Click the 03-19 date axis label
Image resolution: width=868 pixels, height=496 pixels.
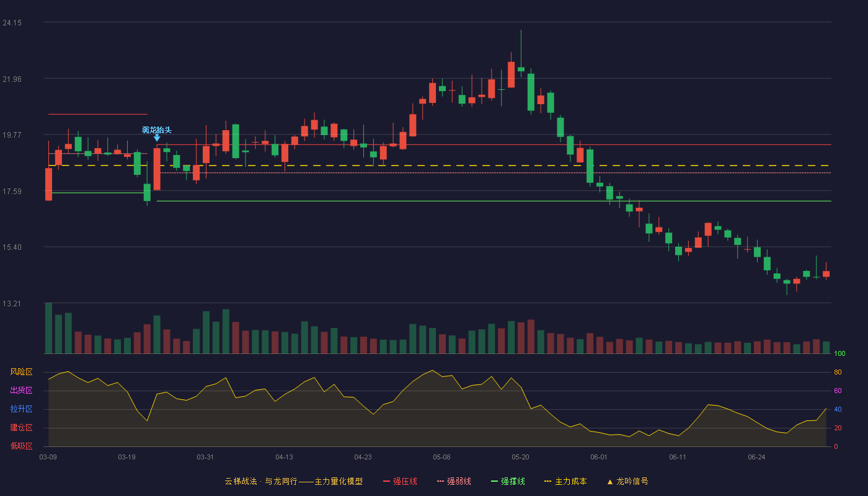coord(126,457)
